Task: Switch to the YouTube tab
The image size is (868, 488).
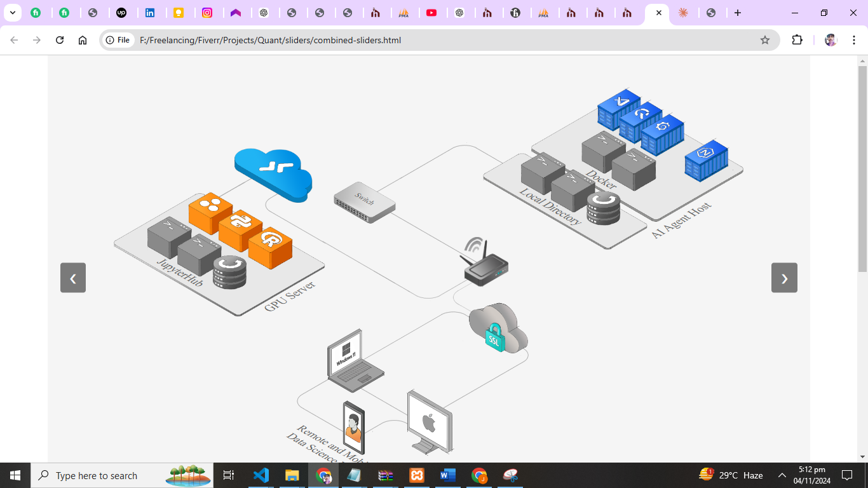Action: [x=431, y=13]
